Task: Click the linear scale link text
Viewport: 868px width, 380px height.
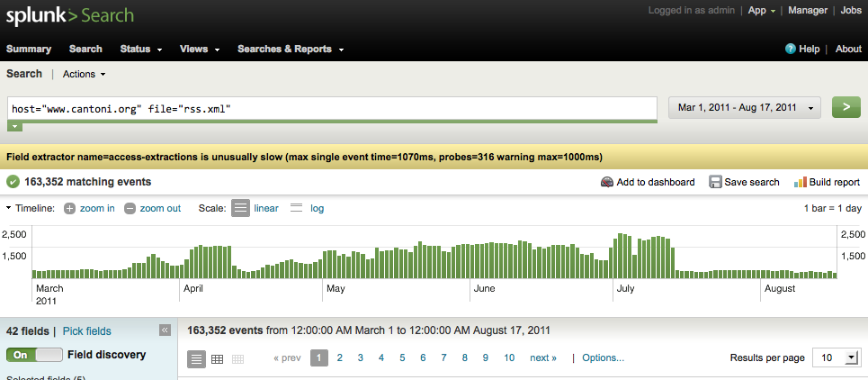Action: click(266, 208)
